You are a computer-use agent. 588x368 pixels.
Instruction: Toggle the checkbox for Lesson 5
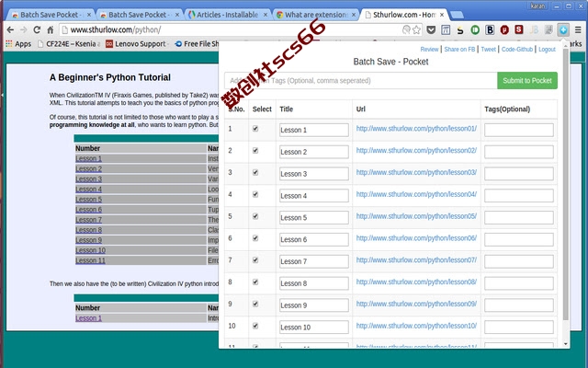pyautogui.click(x=255, y=216)
